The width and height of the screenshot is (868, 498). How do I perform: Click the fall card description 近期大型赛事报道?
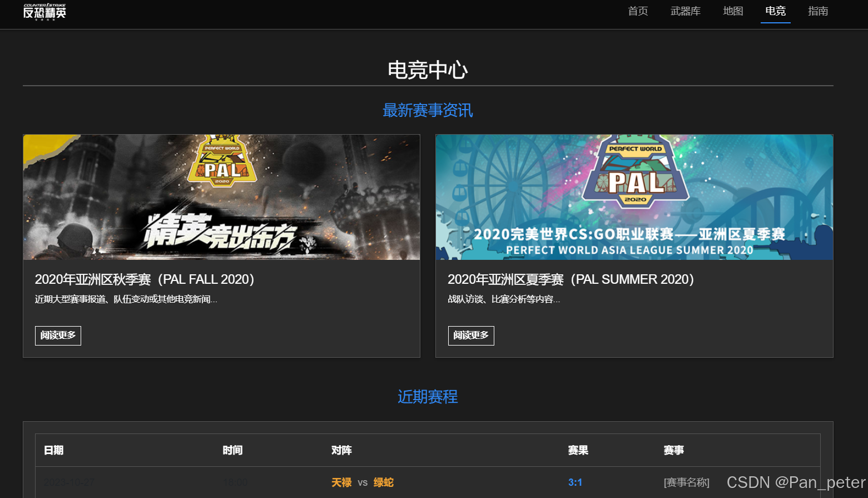point(126,299)
